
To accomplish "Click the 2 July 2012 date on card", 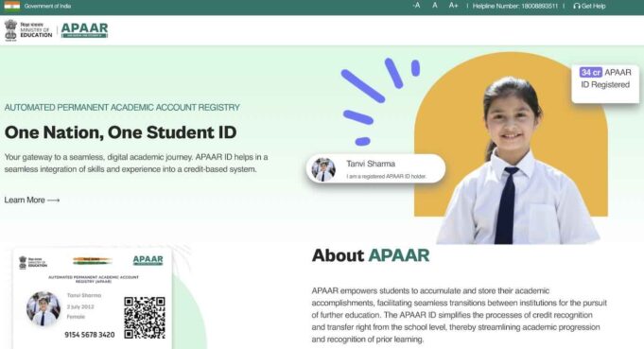I will 80,306.
